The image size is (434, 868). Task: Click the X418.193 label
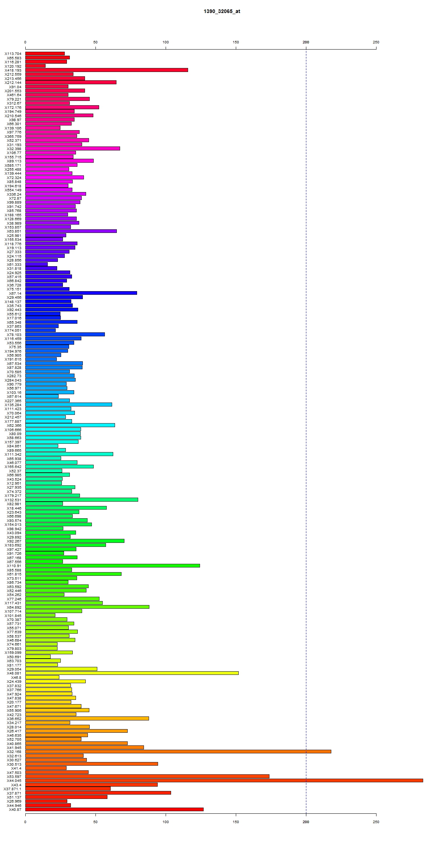(x=13, y=70)
